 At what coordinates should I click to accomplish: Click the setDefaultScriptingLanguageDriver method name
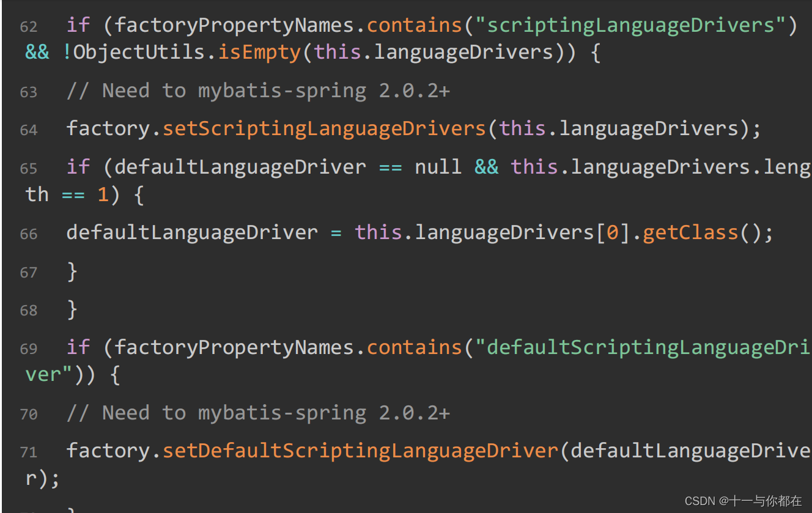pyautogui.click(x=360, y=451)
